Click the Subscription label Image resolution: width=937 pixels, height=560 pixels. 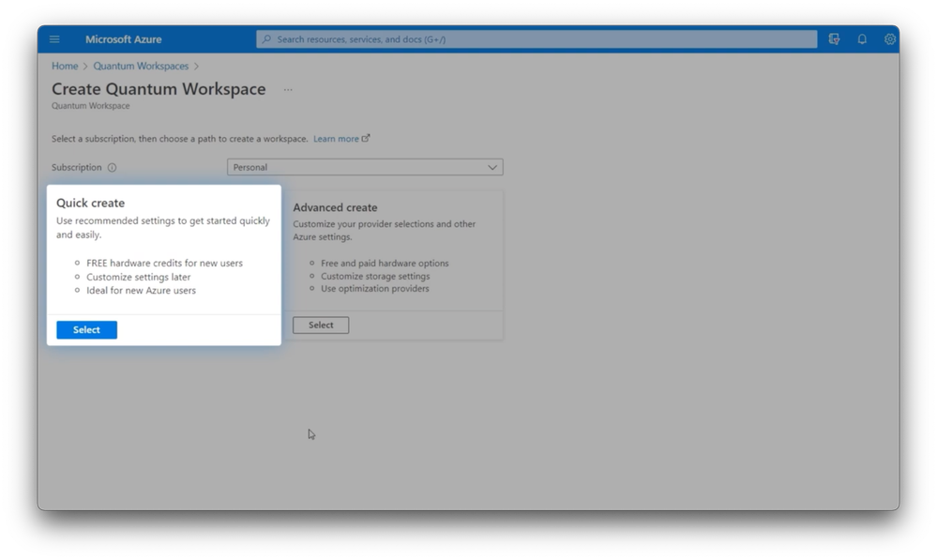[77, 167]
